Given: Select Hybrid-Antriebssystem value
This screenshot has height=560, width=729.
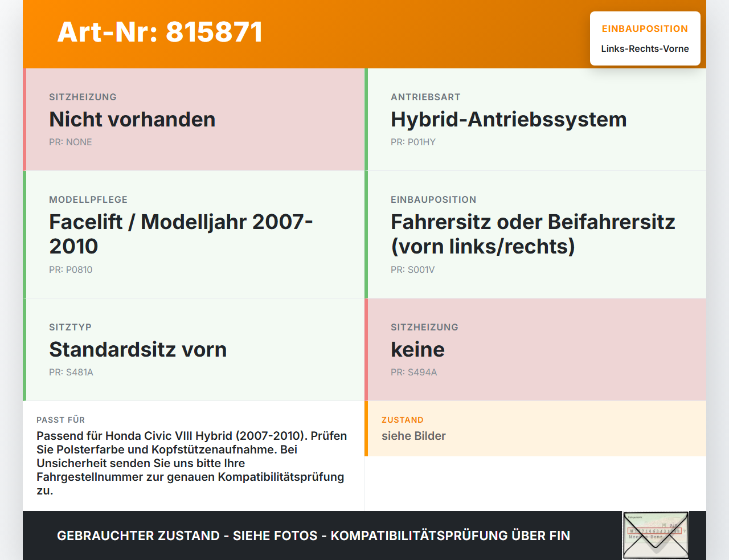Looking at the screenshot, I should pos(509,120).
